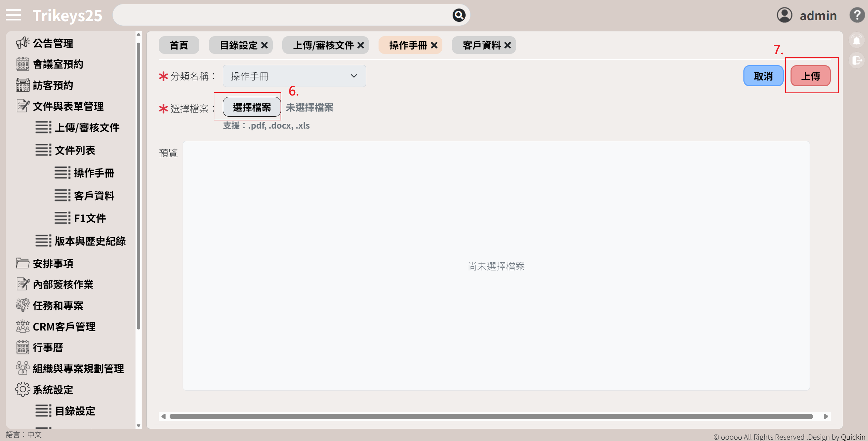
Task: Click the horizontal scrollbar right arrow
Action: [826, 416]
